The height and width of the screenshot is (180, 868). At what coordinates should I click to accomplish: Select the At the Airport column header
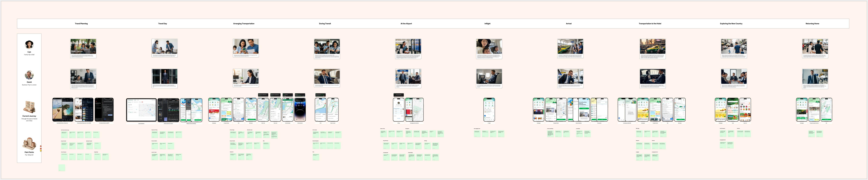(406, 24)
